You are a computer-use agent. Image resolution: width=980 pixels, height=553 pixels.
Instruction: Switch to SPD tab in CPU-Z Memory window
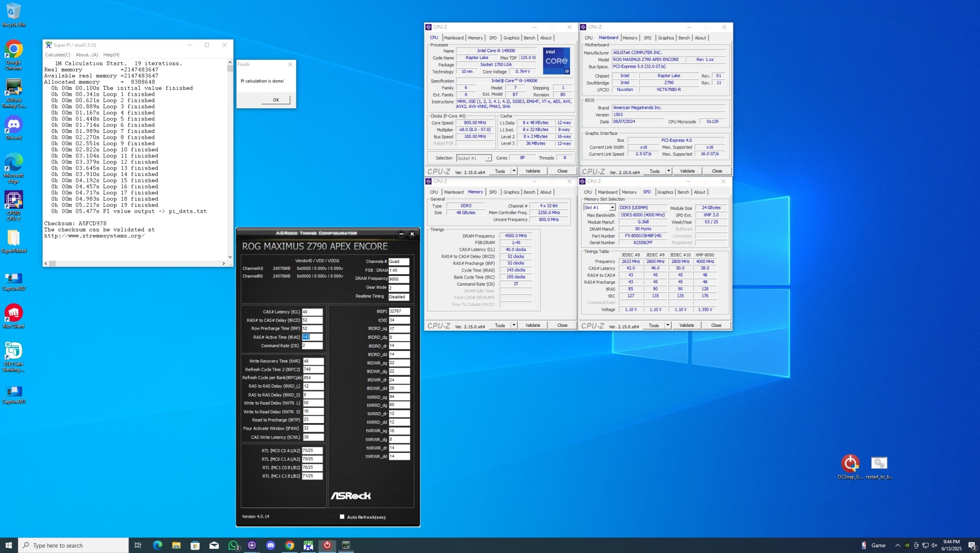pyautogui.click(x=493, y=192)
